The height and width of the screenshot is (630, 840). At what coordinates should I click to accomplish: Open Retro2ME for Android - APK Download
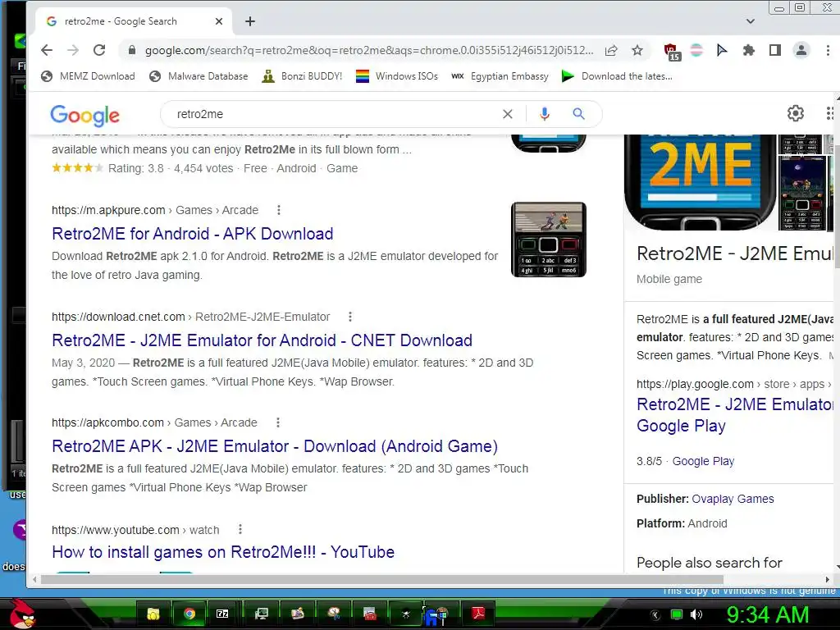point(192,234)
